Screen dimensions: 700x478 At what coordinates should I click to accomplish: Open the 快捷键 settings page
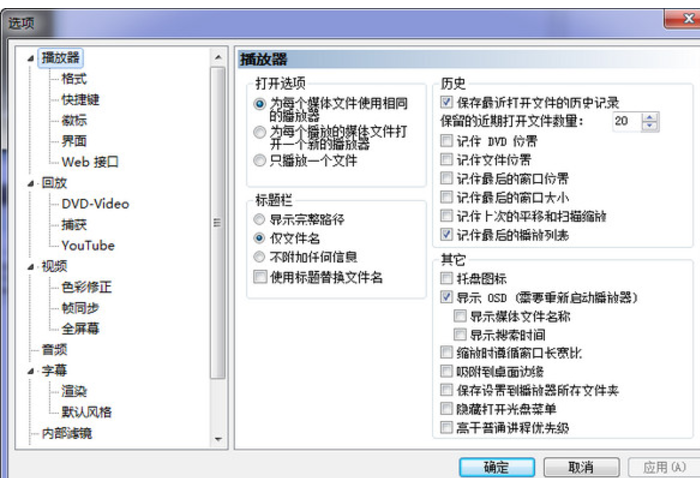tap(80, 100)
